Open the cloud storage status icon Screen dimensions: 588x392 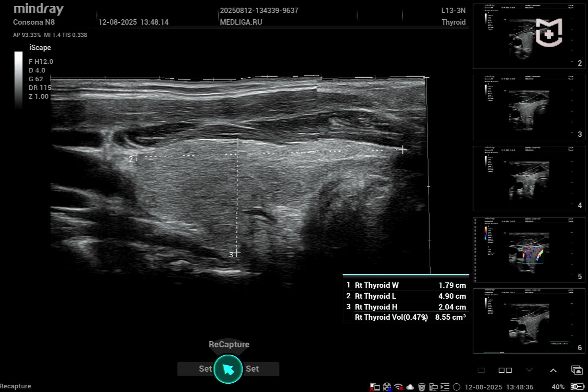410,387
